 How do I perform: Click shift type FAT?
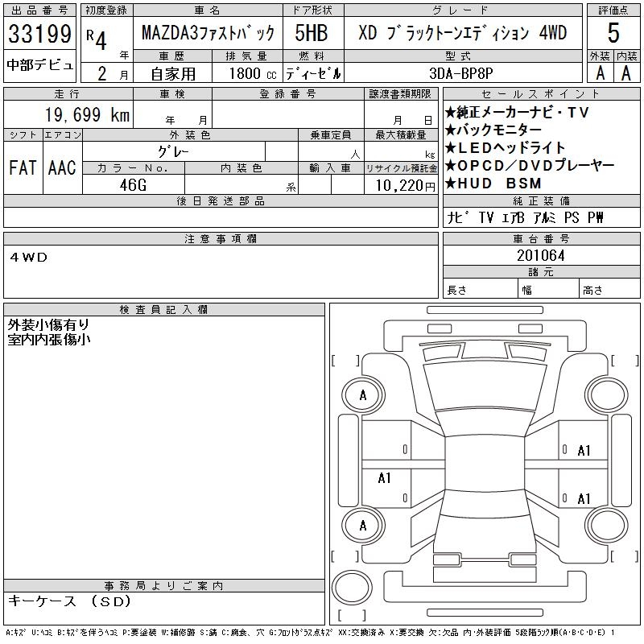click(23, 167)
